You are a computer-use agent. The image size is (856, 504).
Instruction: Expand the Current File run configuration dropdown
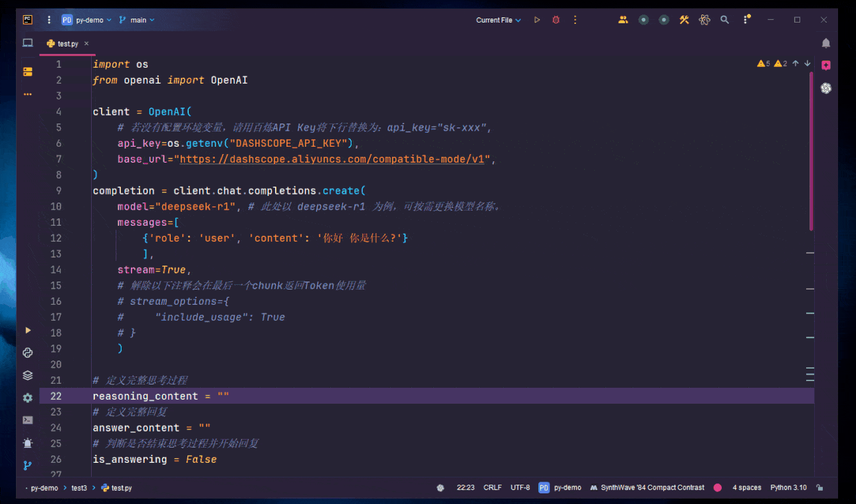tap(498, 20)
